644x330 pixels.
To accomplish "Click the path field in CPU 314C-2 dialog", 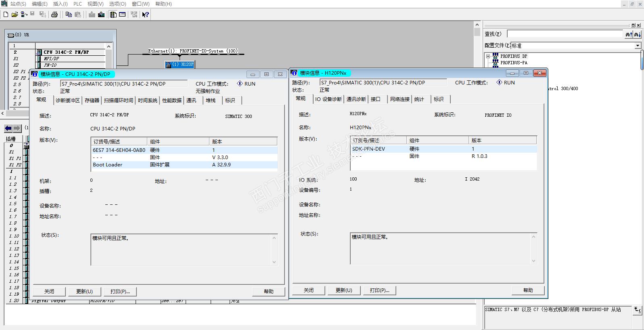I will click(124, 84).
